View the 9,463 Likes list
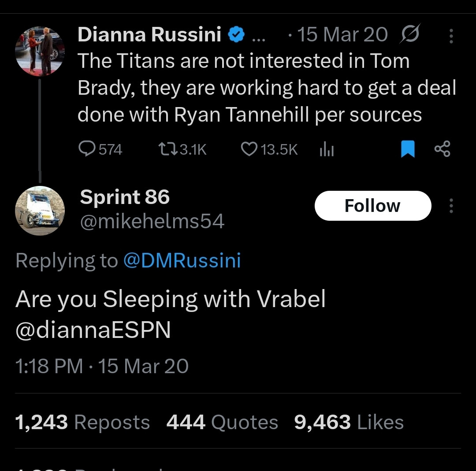Image resolution: width=476 pixels, height=471 pixels. coord(349,422)
